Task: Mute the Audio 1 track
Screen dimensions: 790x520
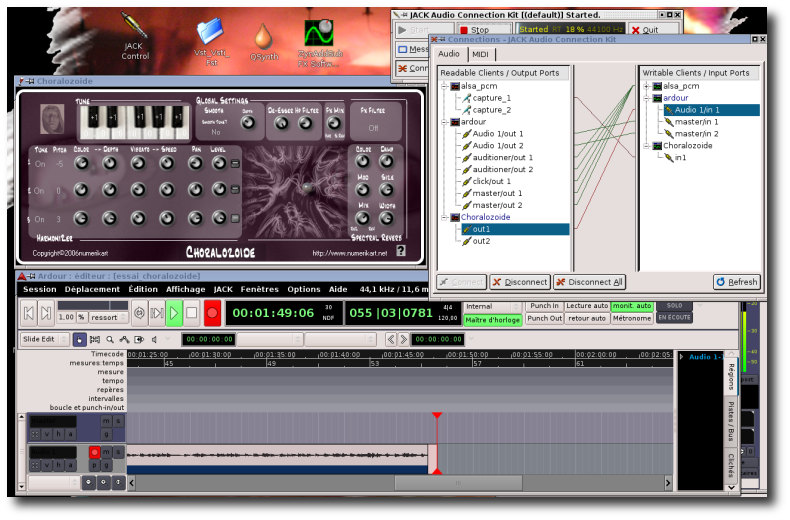Action: [x=106, y=452]
